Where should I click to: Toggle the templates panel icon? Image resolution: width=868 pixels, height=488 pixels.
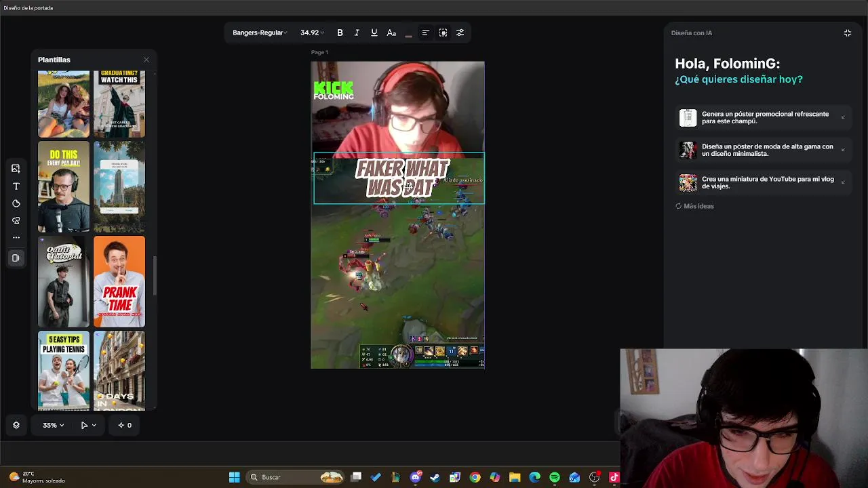click(x=16, y=258)
